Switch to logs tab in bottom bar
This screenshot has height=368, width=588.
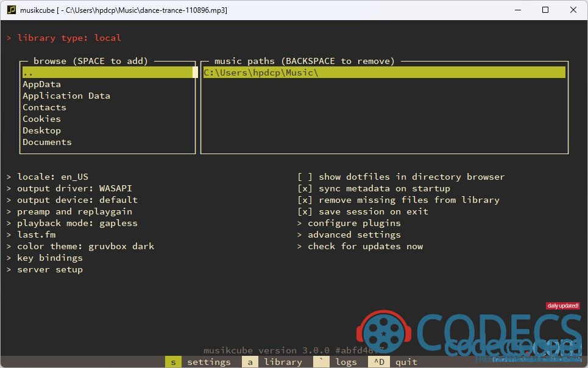[x=345, y=362]
